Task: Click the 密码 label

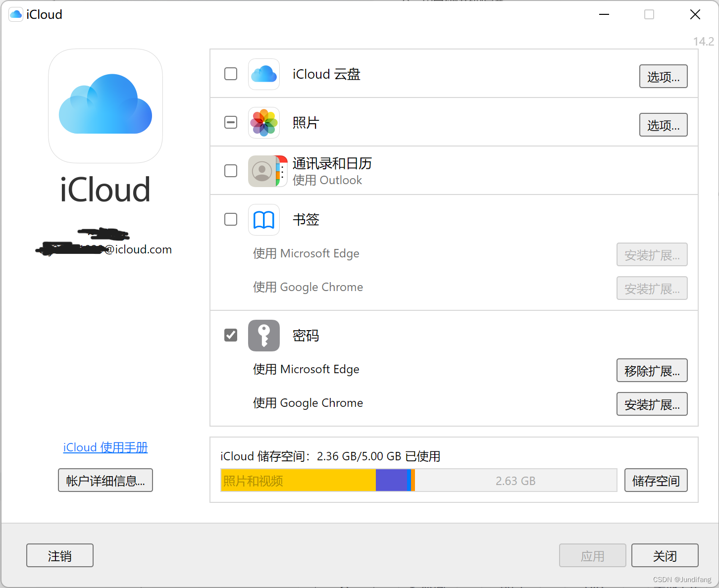Action: (306, 336)
